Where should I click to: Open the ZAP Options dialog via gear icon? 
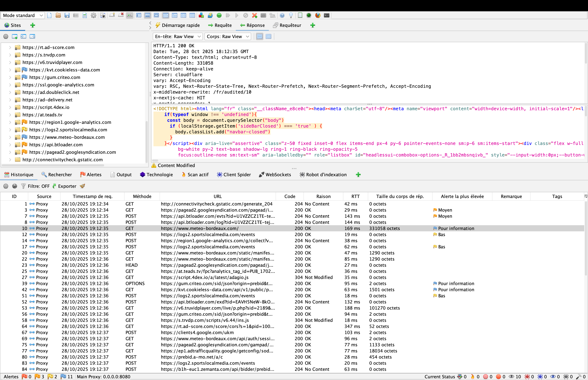[93, 15]
